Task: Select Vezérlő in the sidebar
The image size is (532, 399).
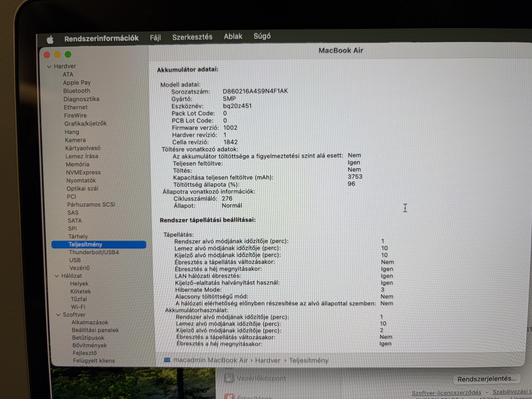Action: pyautogui.click(x=80, y=268)
